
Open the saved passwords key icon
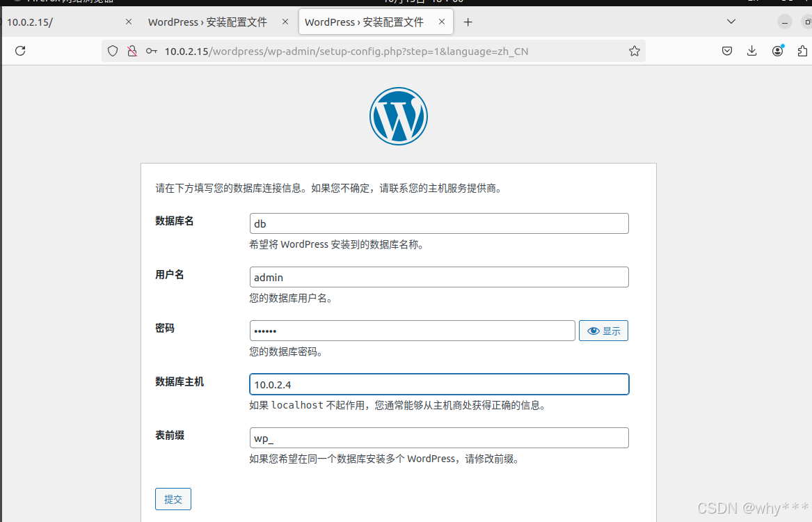151,50
